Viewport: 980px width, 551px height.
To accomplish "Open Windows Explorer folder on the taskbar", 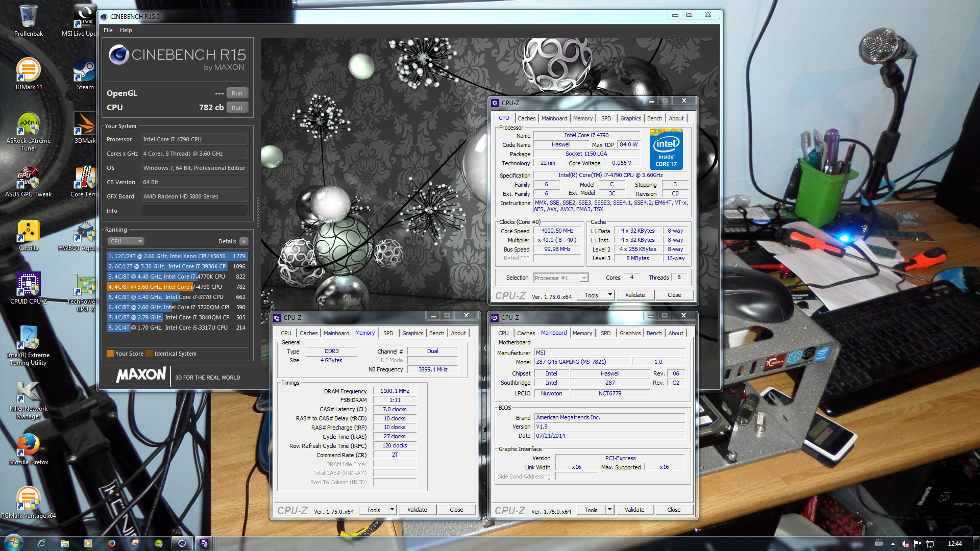I will (x=65, y=543).
